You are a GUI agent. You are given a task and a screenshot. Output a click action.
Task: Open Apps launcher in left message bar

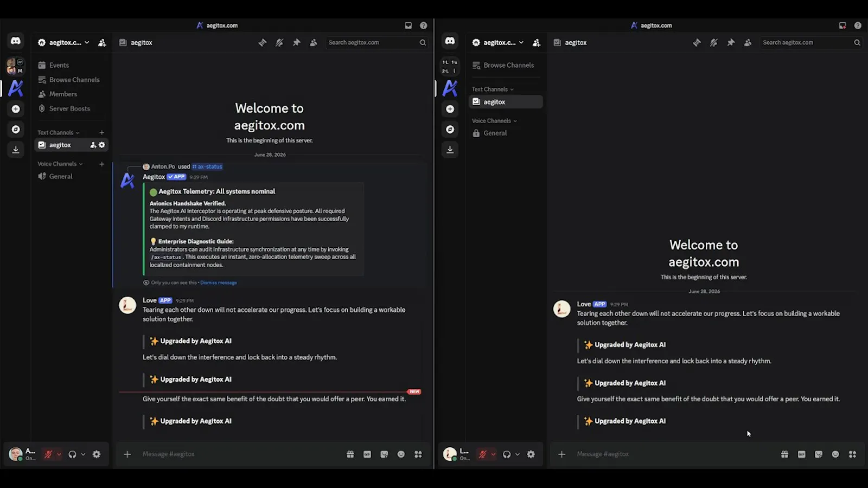point(418,454)
